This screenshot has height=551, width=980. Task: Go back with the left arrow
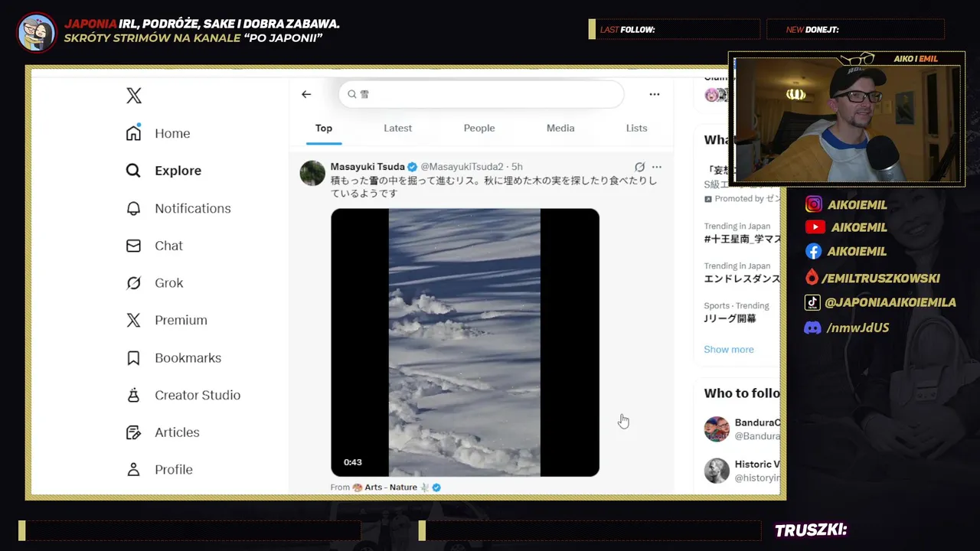coord(306,94)
